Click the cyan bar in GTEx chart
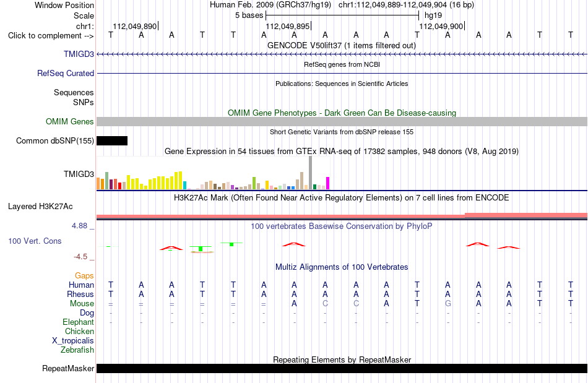The width and height of the screenshot is (588, 383). coord(185,185)
